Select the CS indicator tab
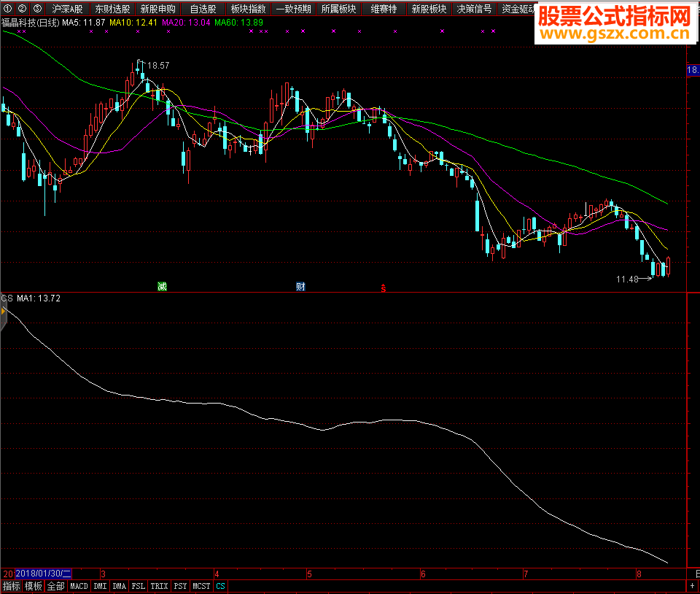Image resolution: width=700 pixels, height=594 pixels. pos(220,586)
